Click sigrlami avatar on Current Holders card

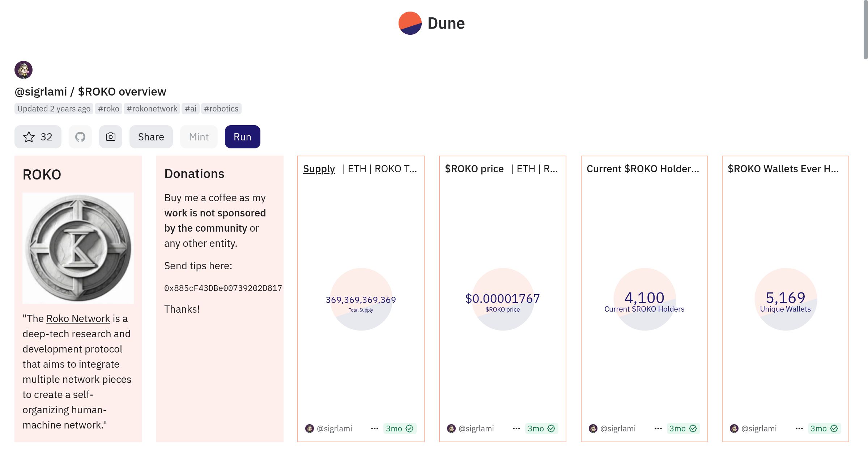tap(593, 428)
